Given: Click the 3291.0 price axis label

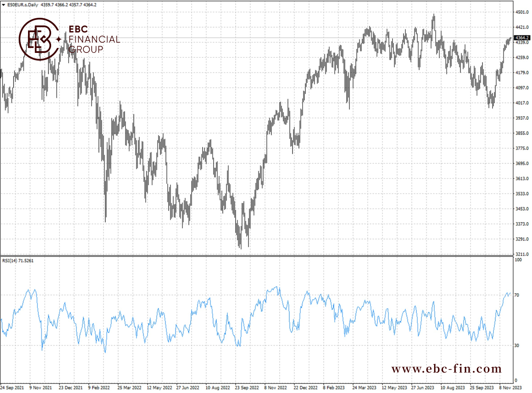Looking at the screenshot, I should click(x=522, y=239).
